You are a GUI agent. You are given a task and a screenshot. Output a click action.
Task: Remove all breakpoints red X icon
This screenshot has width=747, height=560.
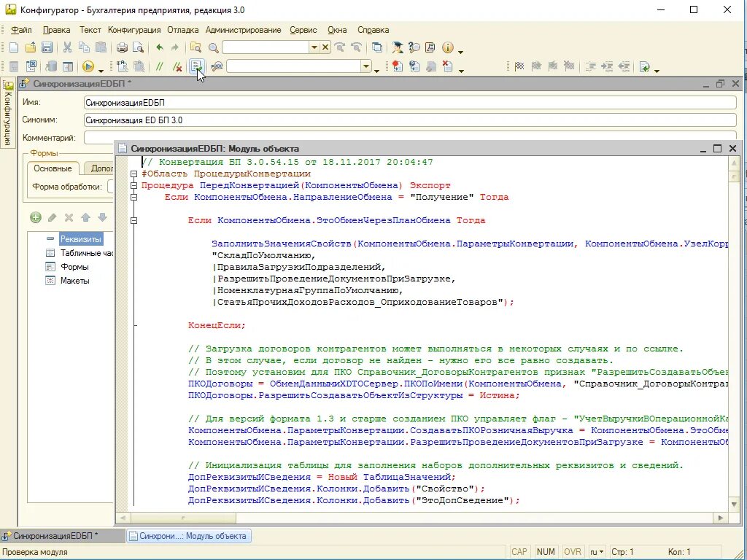448,66
